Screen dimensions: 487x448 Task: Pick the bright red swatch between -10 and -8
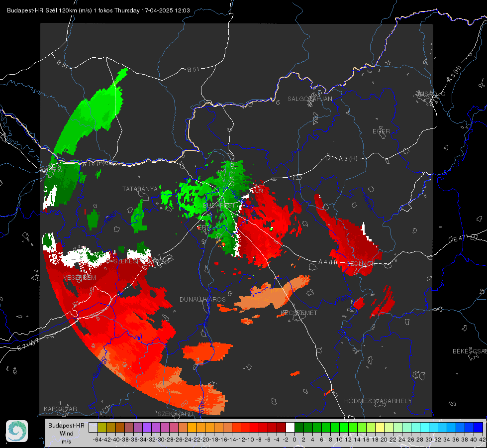(x=254, y=427)
